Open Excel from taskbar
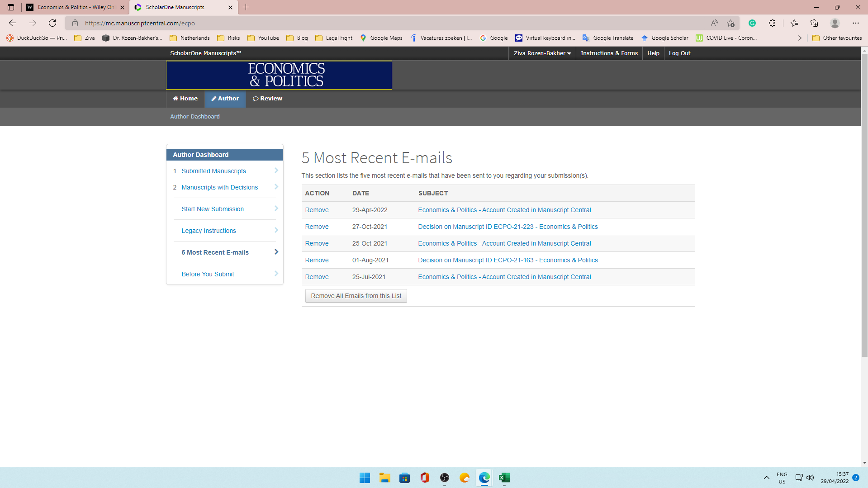 tap(504, 478)
